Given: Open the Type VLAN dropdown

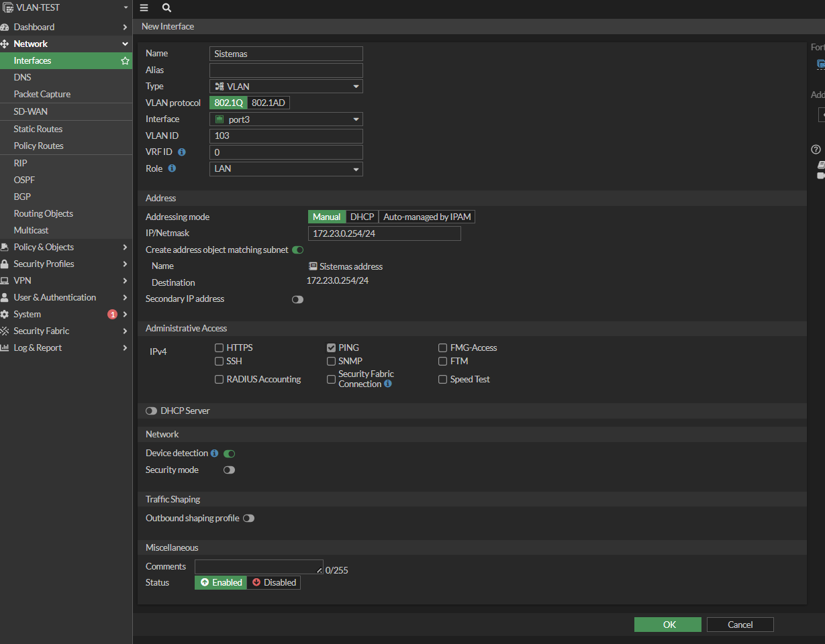Looking at the screenshot, I should (286, 87).
